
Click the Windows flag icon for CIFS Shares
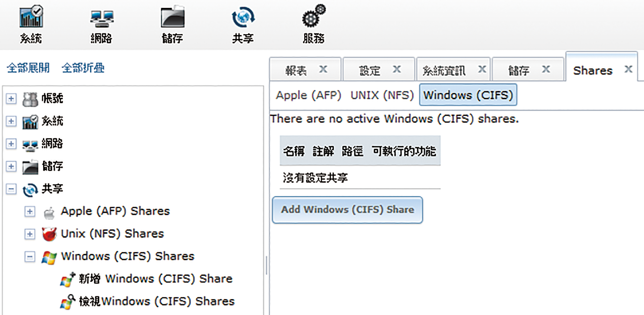tap(49, 257)
